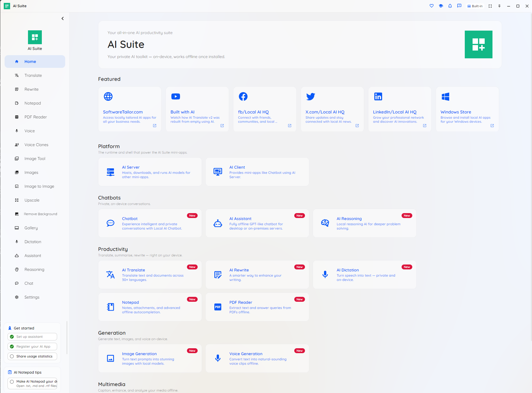Open the AI Rewrite card
The width and height of the screenshot is (532, 393).
click(257, 275)
